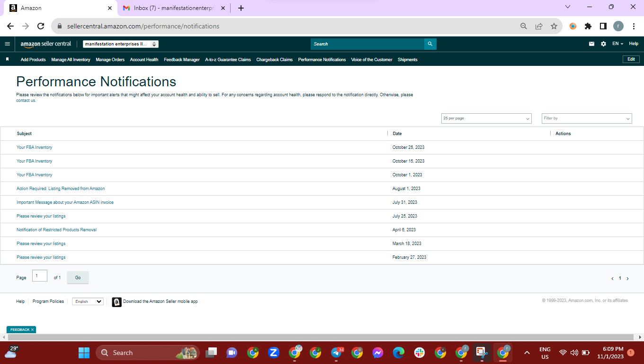Click the footer Help link
Image resolution: width=644 pixels, height=364 pixels.
(20, 301)
